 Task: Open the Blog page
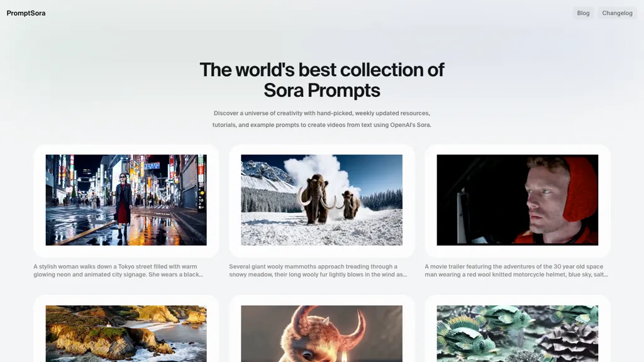(583, 13)
